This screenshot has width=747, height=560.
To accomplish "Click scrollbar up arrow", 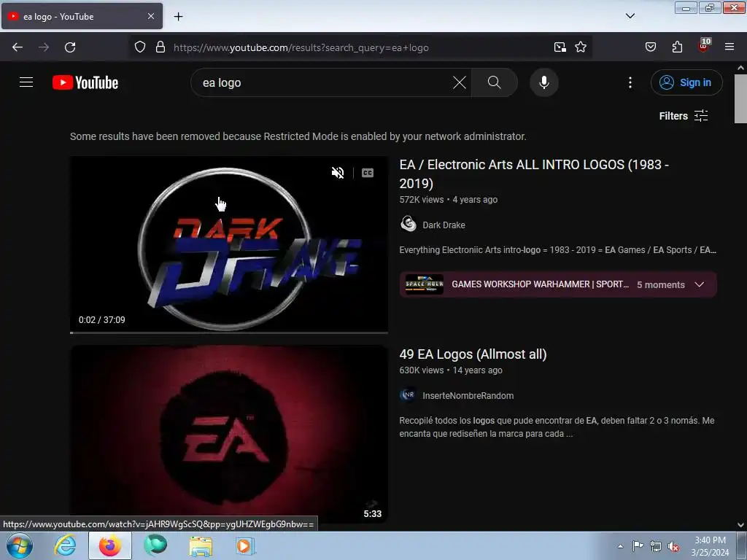I will pyautogui.click(x=740, y=68).
